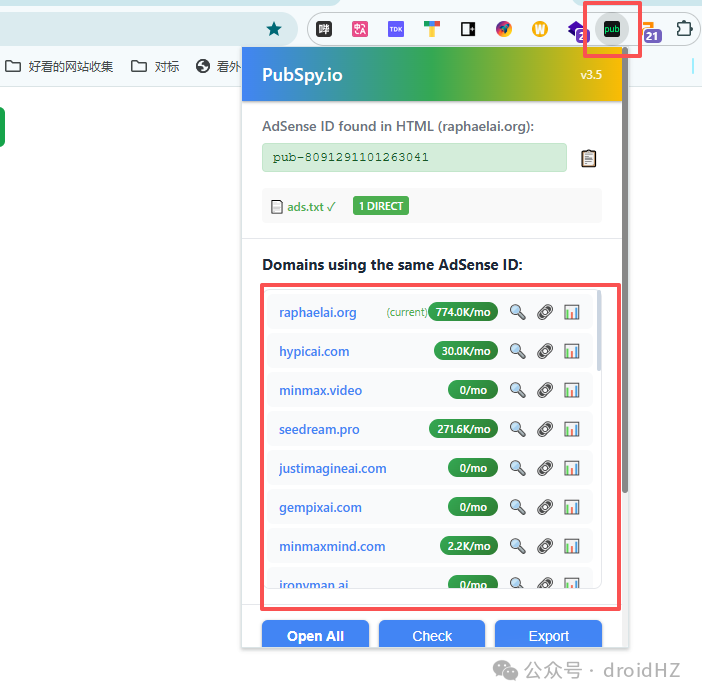Copy the AdSense ID with clipboard icon
This screenshot has height=698, width=702.
(588, 158)
